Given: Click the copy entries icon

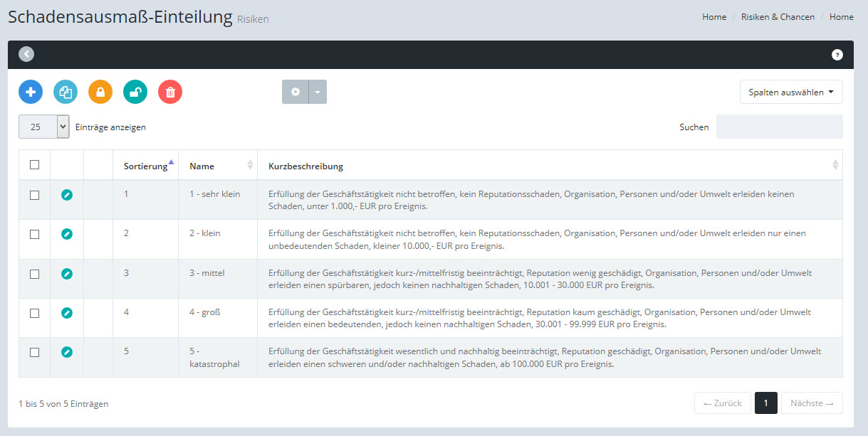Looking at the screenshot, I should click(66, 92).
